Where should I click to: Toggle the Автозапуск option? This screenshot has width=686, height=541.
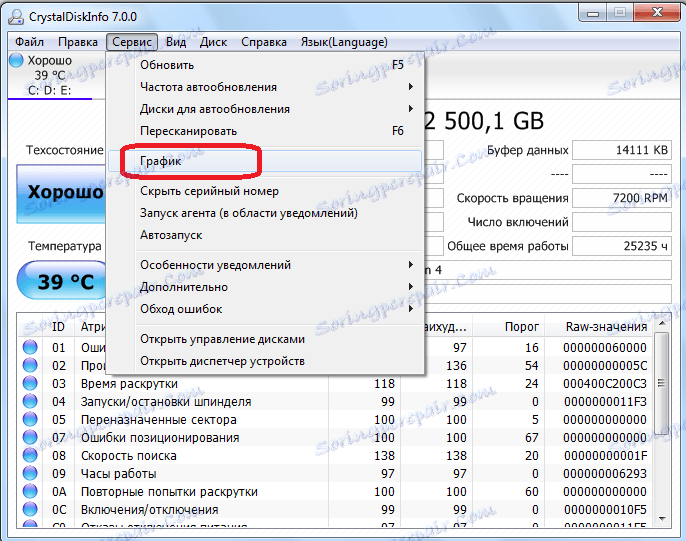pos(265,235)
